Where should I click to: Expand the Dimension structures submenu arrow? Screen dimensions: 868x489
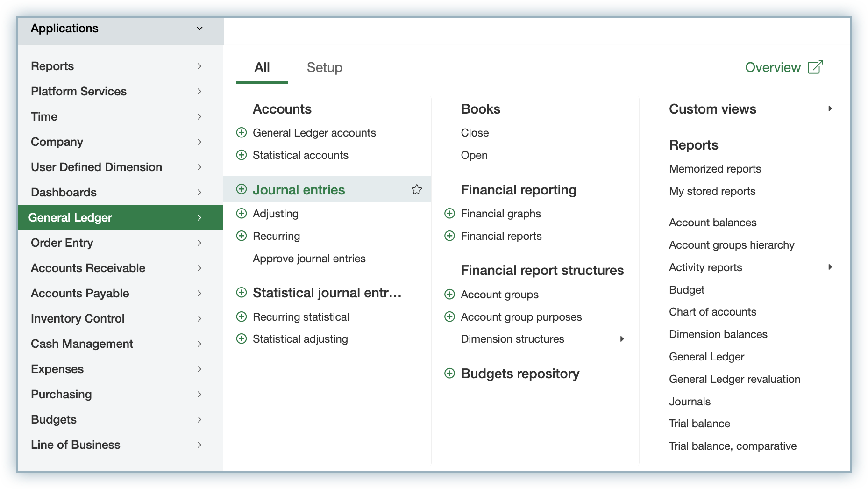(622, 339)
